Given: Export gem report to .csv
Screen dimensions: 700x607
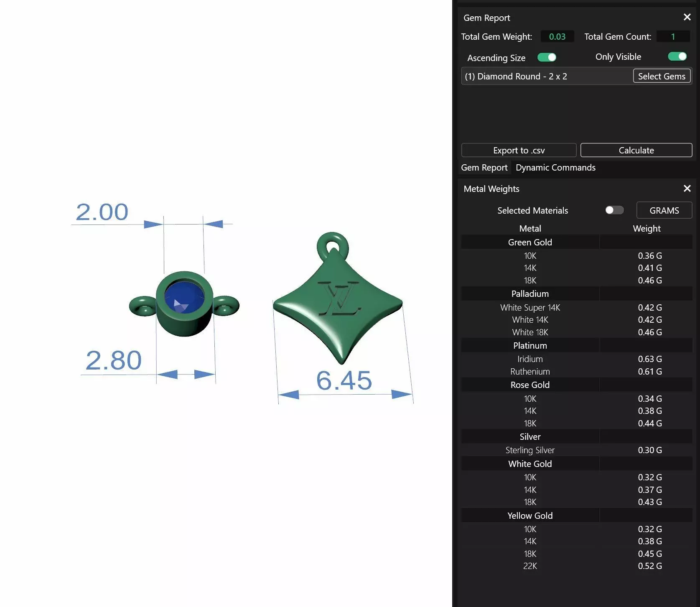Looking at the screenshot, I should point(519,150).
